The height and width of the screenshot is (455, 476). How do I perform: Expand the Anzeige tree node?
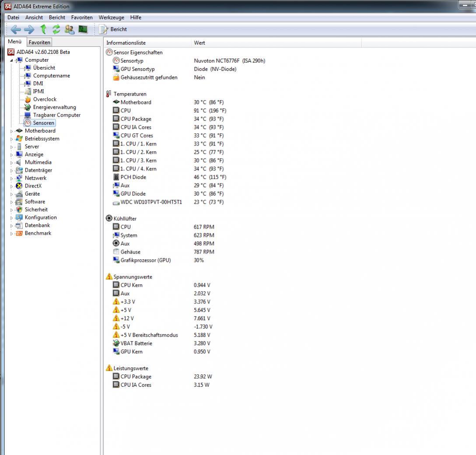(x=11, y=155)
